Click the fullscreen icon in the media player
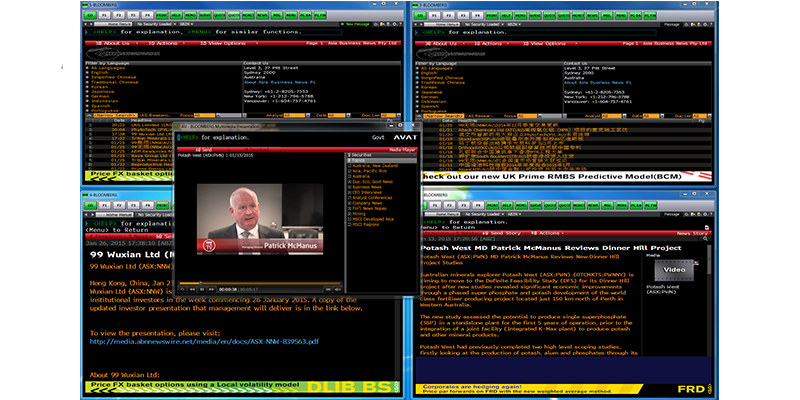The height and width of the screenshot is (400, 800). (x=328, y=289)
